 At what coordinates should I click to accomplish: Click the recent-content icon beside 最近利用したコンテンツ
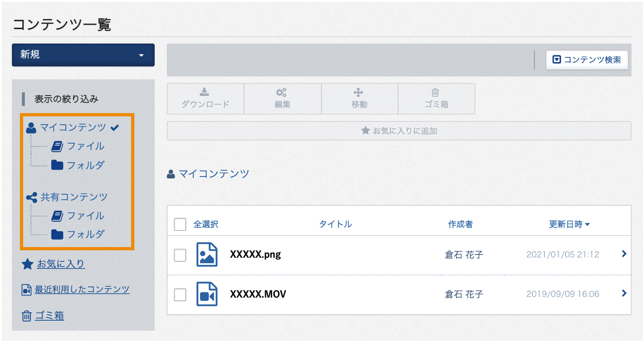(27, 290)
